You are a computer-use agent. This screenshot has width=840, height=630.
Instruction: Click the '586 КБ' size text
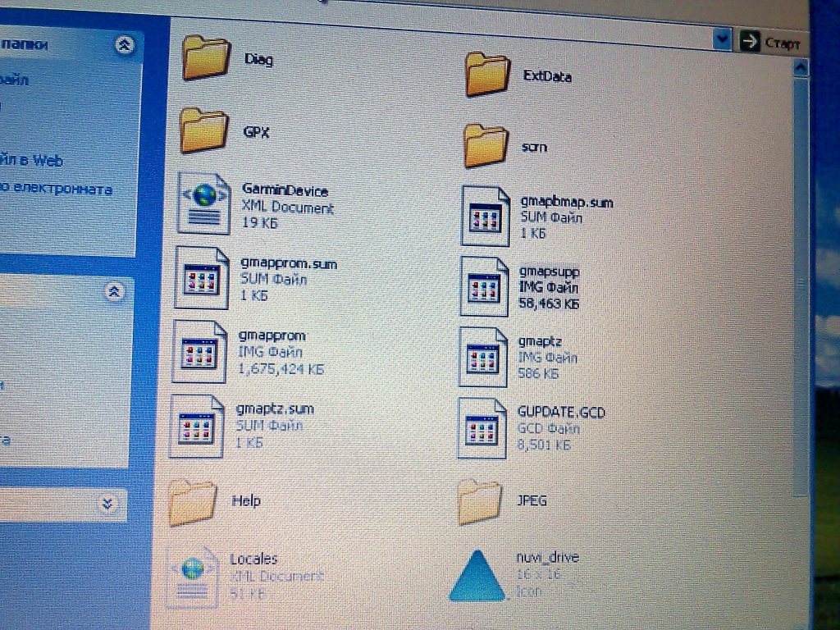tap(538, 373)
